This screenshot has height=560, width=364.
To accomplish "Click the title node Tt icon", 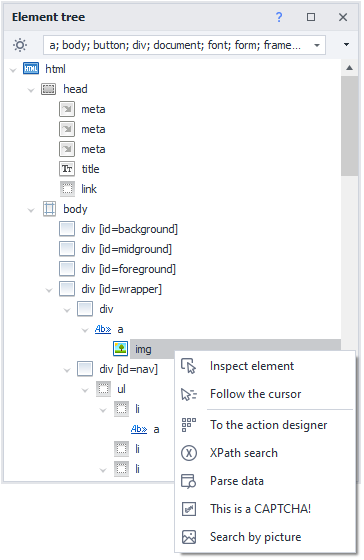I will [67, 169].
